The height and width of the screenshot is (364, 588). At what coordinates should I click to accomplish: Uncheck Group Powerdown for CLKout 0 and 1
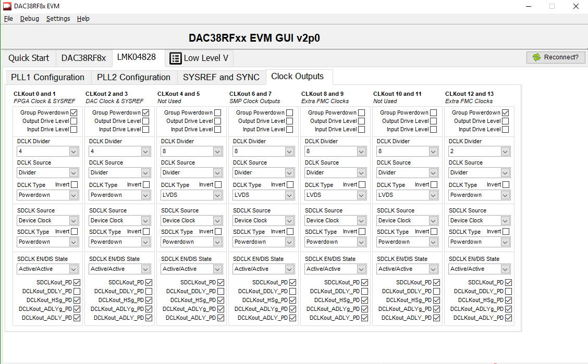pos(74,112)
